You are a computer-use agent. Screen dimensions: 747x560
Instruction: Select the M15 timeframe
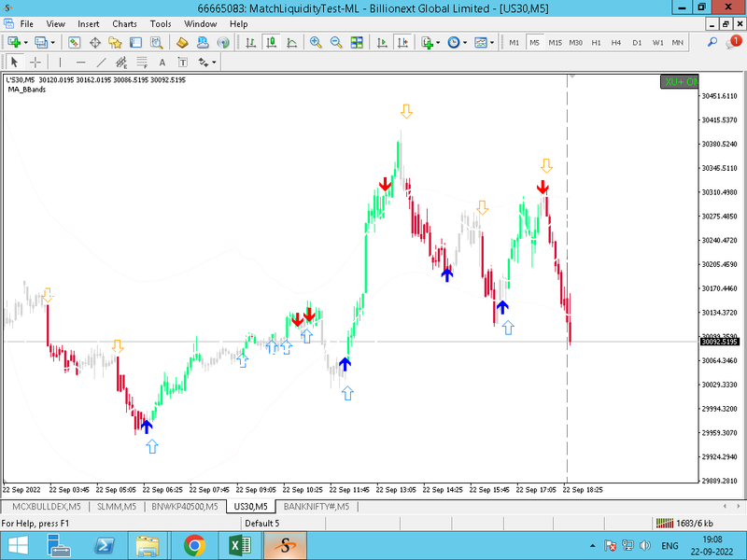[x=555, y=42]
